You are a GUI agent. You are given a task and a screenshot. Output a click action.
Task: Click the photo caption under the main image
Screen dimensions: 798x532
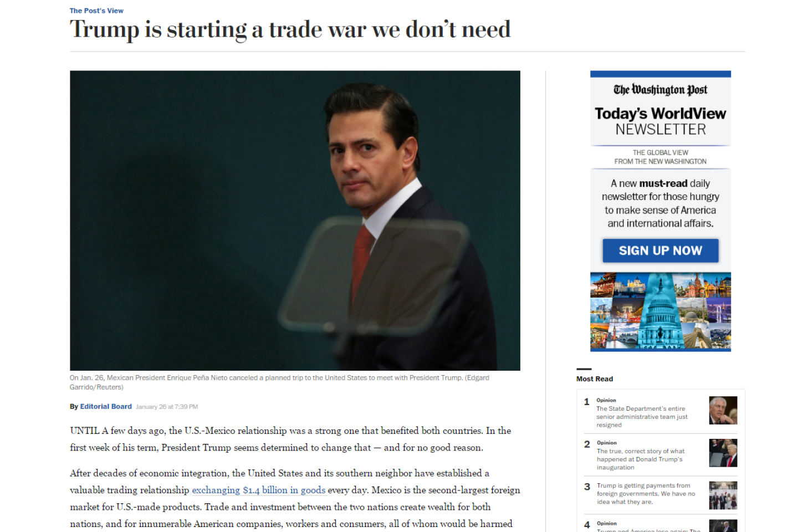pyautogui.click(x=279, y=382)
